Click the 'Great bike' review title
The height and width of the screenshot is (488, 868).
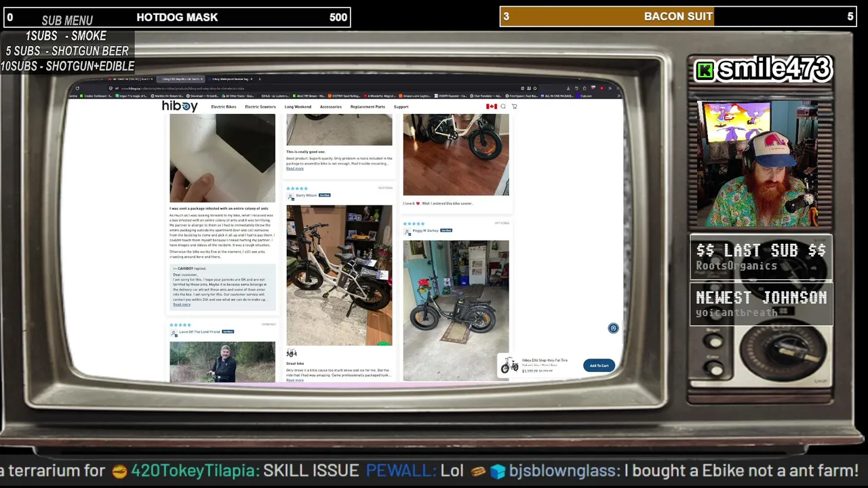tap(295, 364)
